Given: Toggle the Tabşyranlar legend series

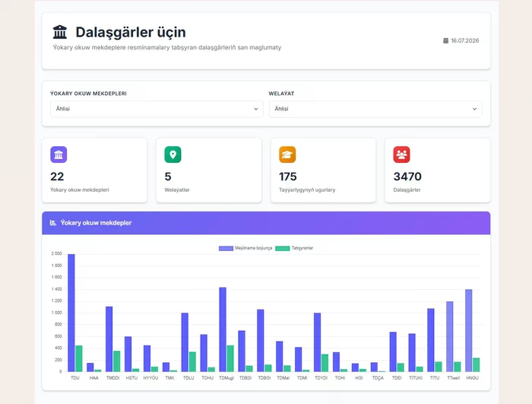Looking at the screenshot, I should coord(294,248).
